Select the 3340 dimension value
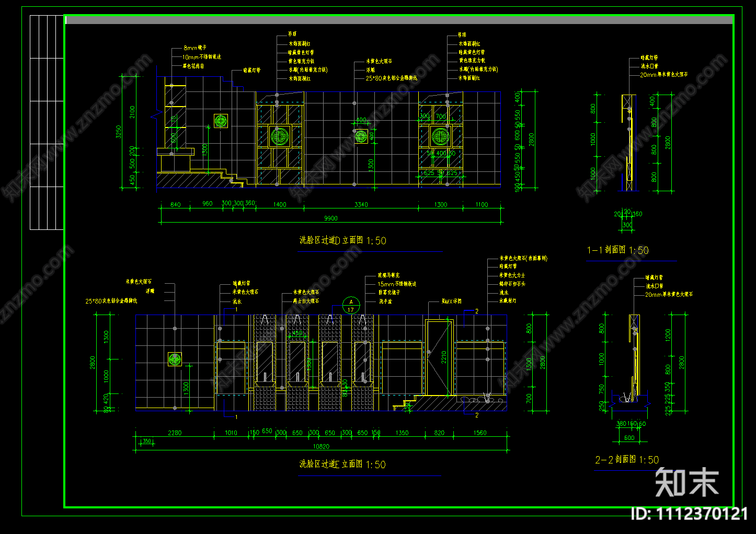 [361, 205]
